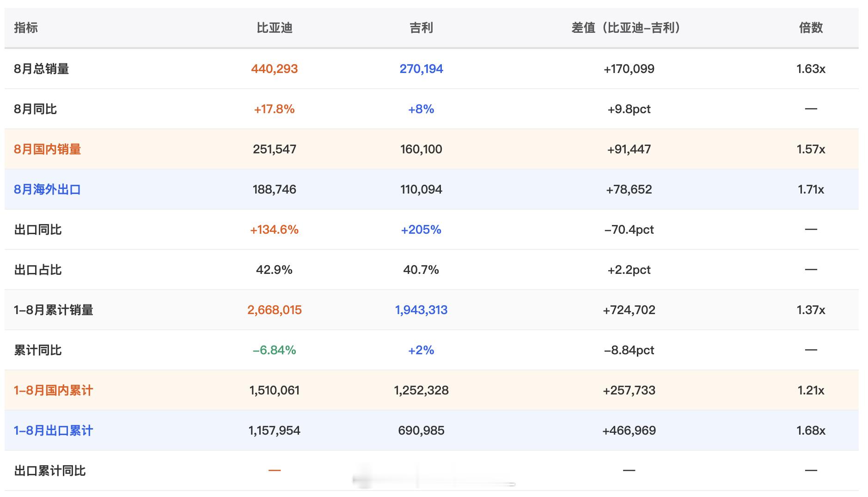Image resolution: width=868 pixels, height=497 pixels.
Task: Click the 690,985 export cumulative cell
Action: 421,430
